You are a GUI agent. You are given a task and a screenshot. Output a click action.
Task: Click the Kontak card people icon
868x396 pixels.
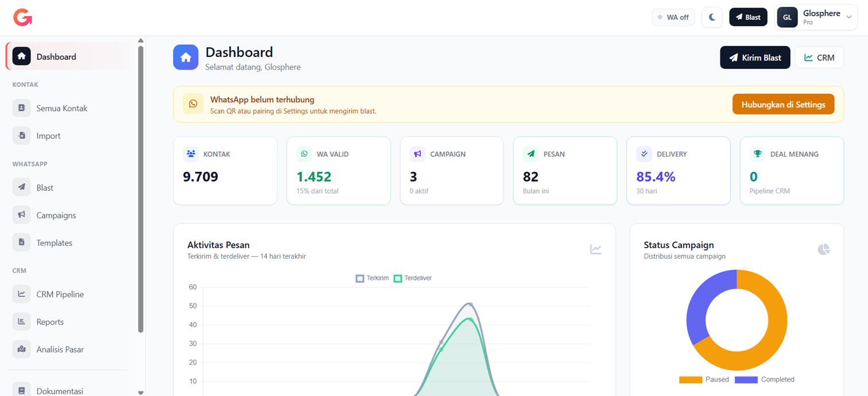point(191,154)
